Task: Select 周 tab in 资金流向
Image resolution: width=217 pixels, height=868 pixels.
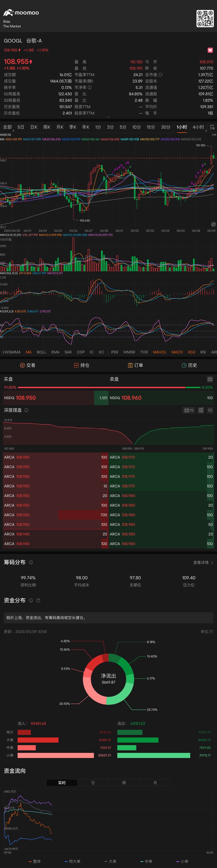Action: pos(124,783)
